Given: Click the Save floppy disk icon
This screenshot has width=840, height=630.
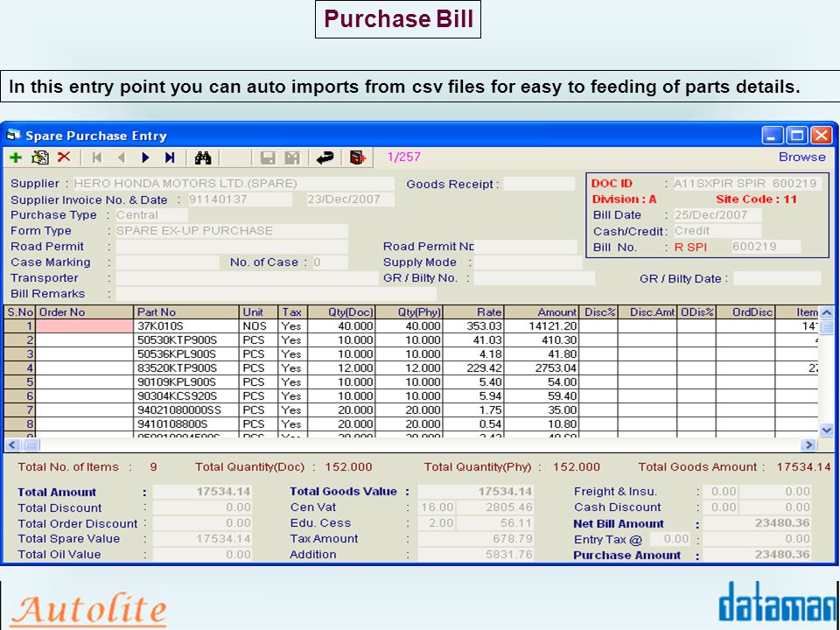Looking at the screenshot, I should coord(268,157).
